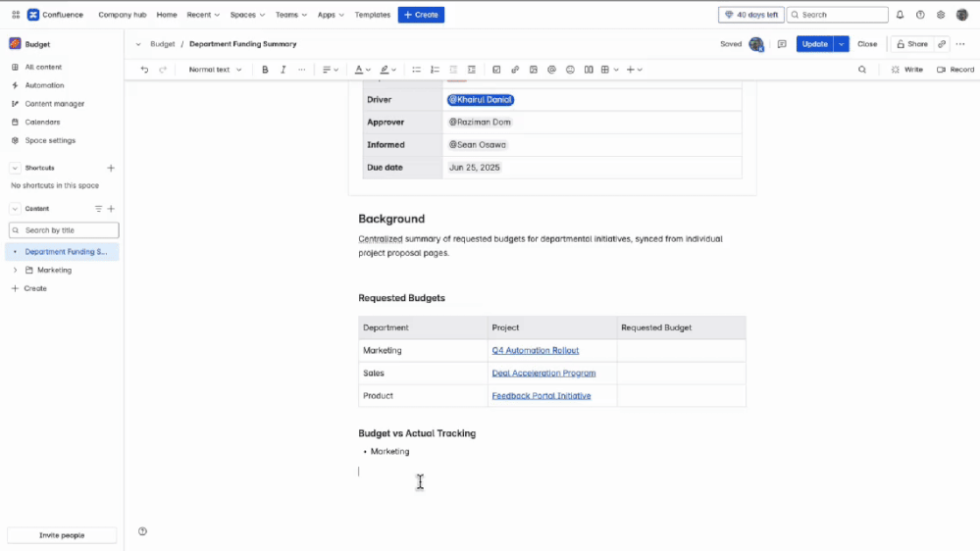Open find and replace search icon
The height and width of the screenshot is (551, 980).
click(x=862, y=70)
